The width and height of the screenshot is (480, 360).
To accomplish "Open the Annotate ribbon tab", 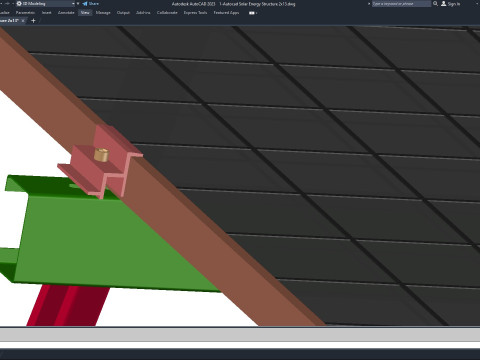I will (x=66, y=13).
